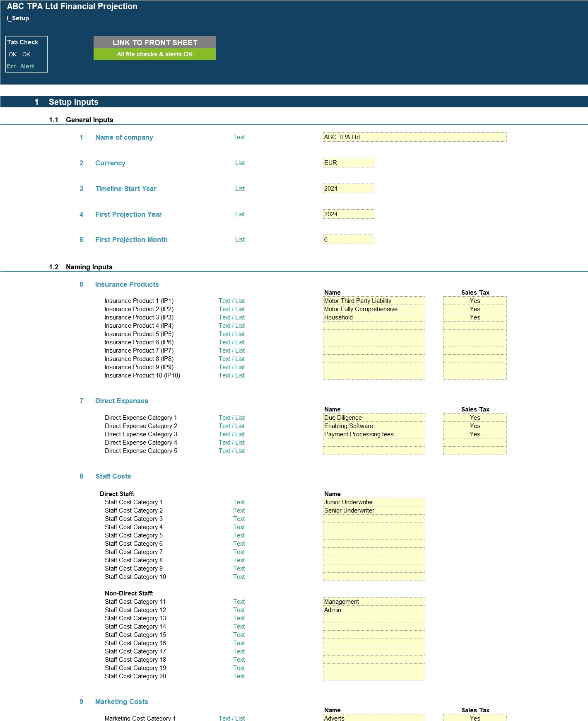Select empty Staff Cost Category 20 cell
The image size is (588, 721).
[374, 676]
